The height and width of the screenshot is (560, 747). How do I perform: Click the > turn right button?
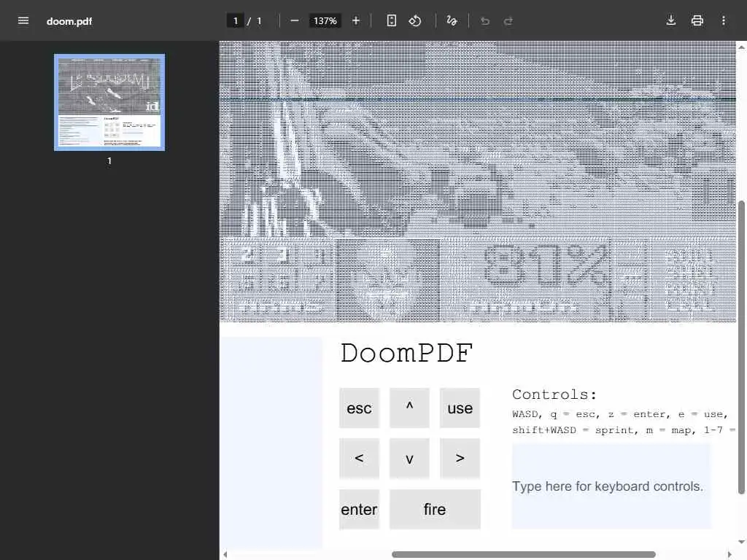[460, 458]
